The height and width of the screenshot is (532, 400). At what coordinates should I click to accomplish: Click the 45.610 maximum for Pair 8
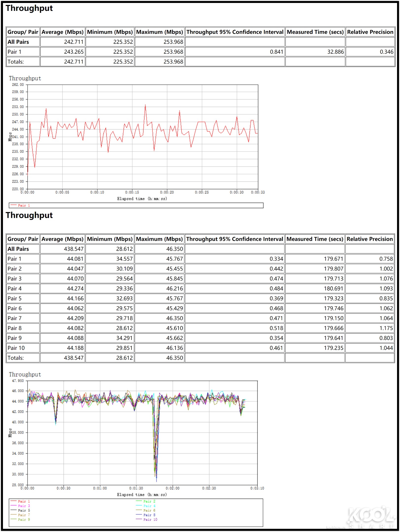pos(175,328)
